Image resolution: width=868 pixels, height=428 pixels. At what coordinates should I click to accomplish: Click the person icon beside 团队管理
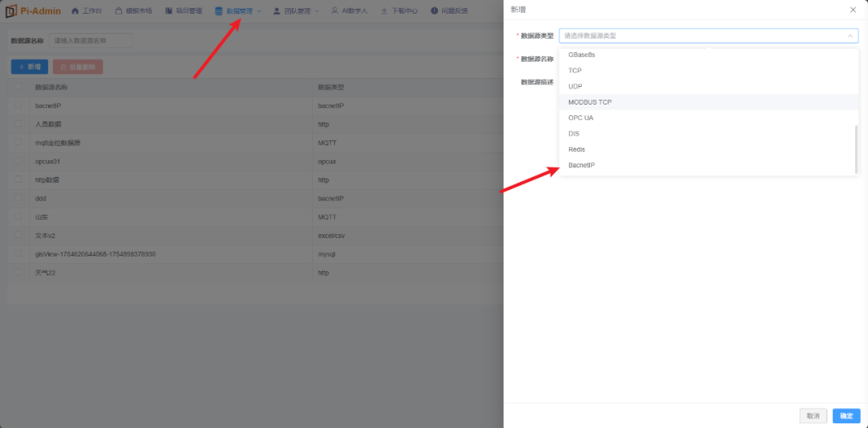pos(276,11)
